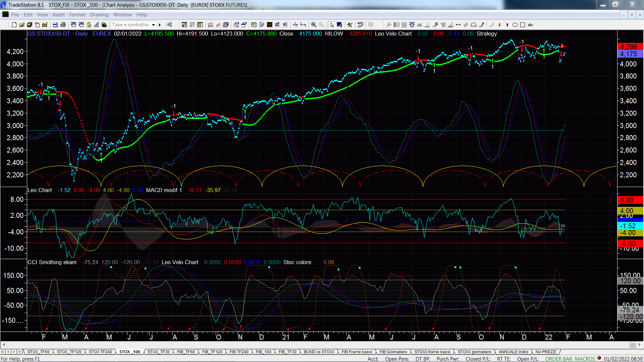Viewport: 644px width, 362px height.
Task: Click the Print Preview toolbar icon
Action: pyautogui.click(x=55, y=25)
